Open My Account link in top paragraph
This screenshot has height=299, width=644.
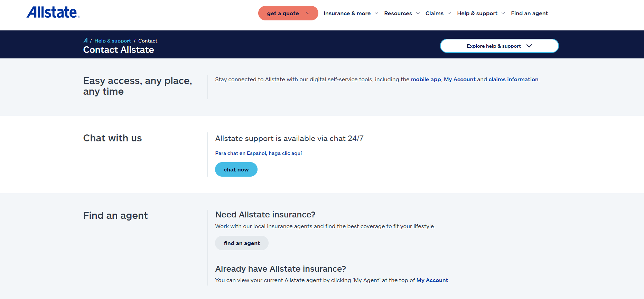(459, 79)
